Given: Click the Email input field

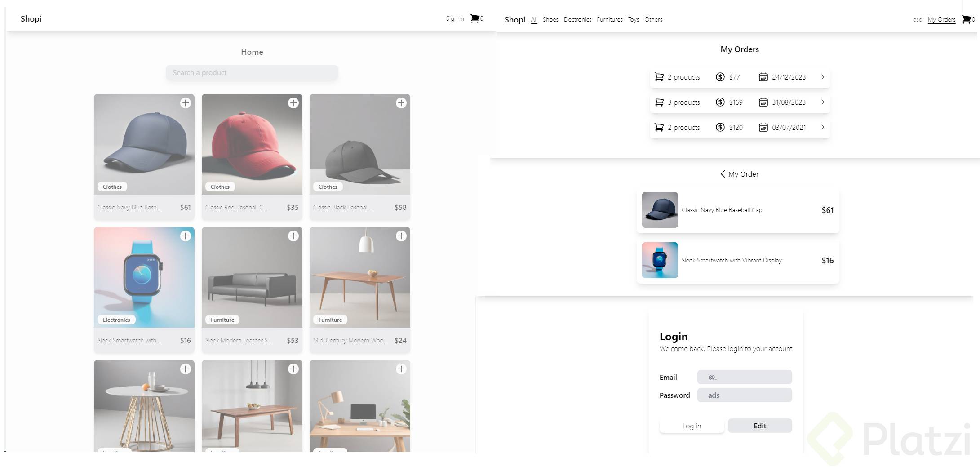Looking at the screenshot, I should [745, 377].
